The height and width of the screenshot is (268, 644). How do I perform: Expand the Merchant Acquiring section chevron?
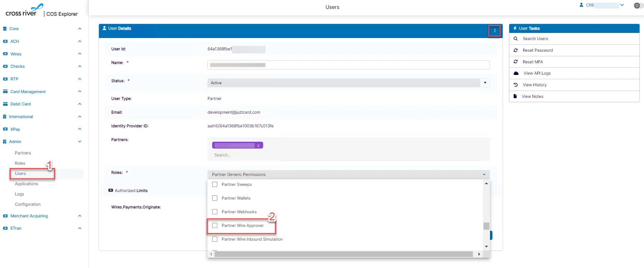tap(80, 216)
